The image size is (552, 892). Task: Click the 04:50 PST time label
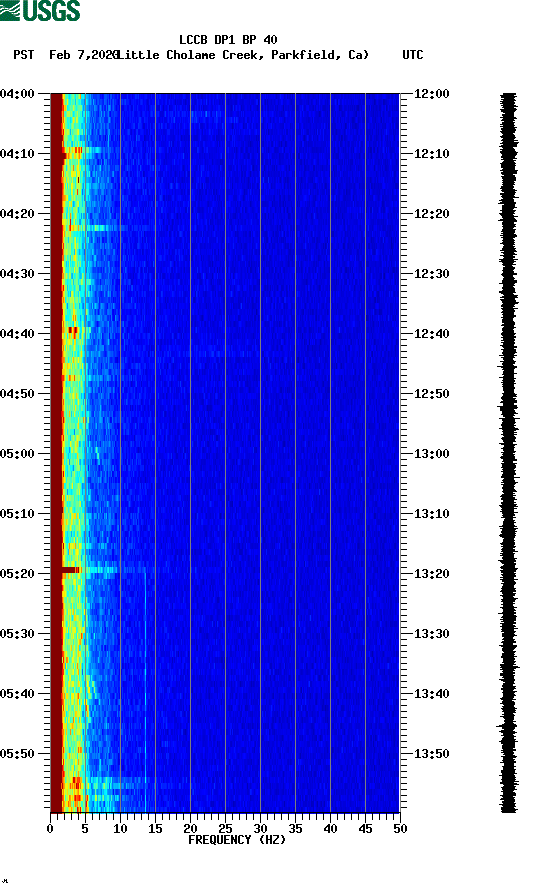(18, 394)
